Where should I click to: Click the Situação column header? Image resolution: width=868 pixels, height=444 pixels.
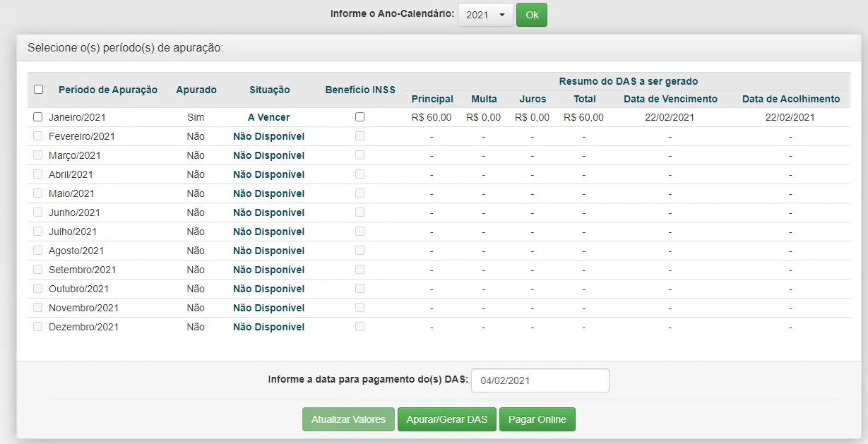269,90
